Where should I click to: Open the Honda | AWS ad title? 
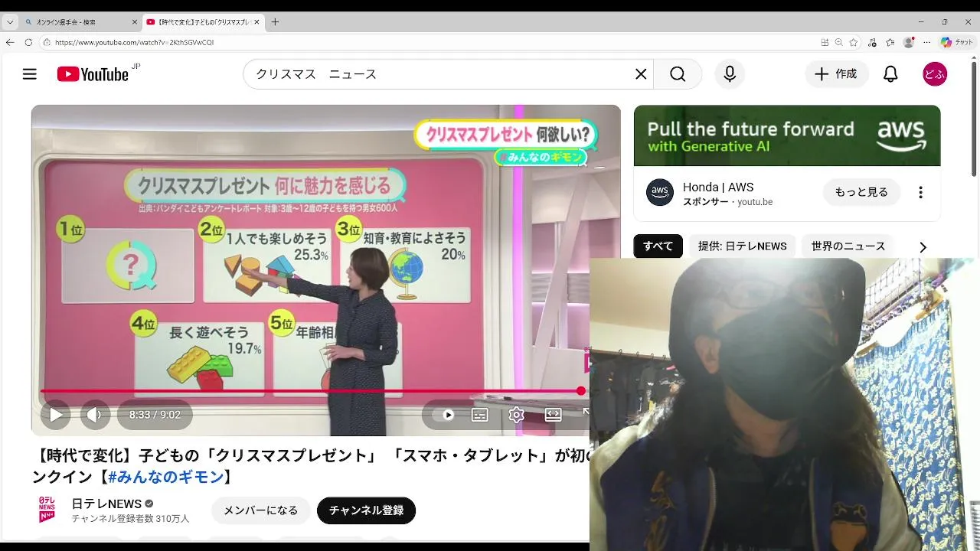(718, 187)
